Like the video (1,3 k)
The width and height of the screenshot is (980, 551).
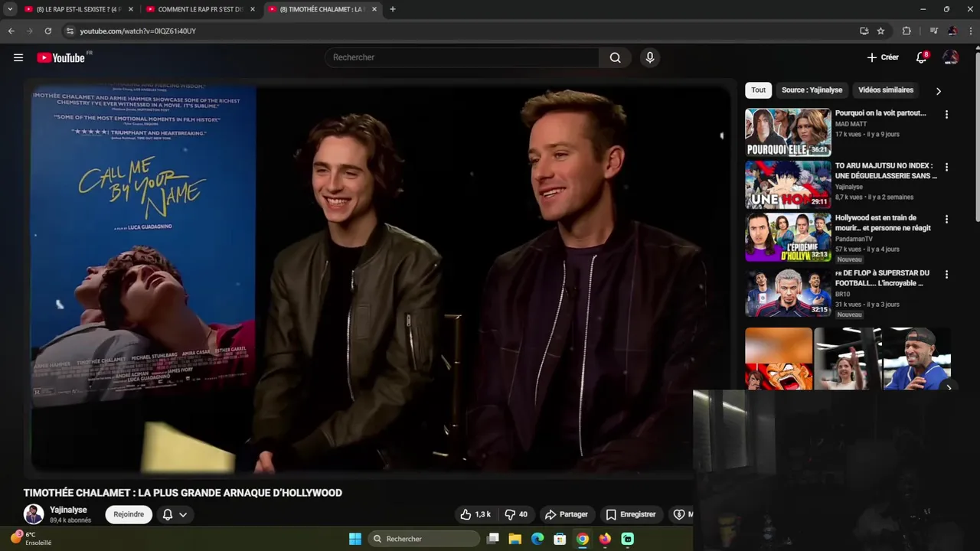[475, 514]
